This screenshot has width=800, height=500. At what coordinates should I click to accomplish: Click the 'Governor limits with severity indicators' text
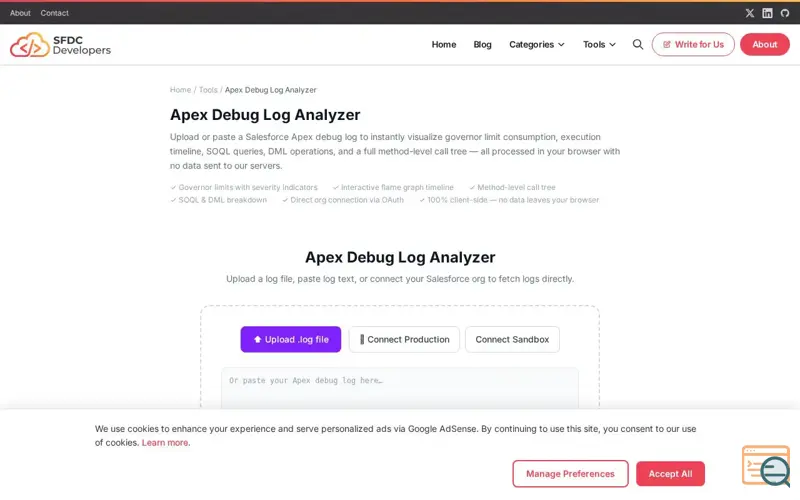click(x=248, y=187)
